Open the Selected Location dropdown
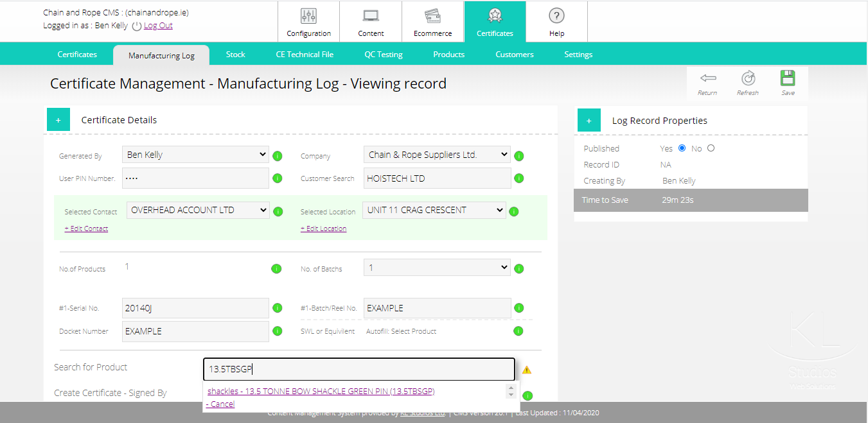The image size is (868, 423). pyautogui.click(x=434, y=210)
